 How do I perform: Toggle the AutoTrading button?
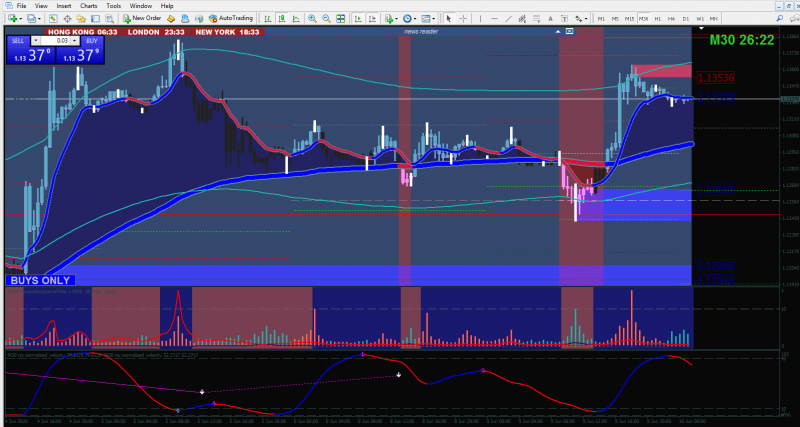231,18
